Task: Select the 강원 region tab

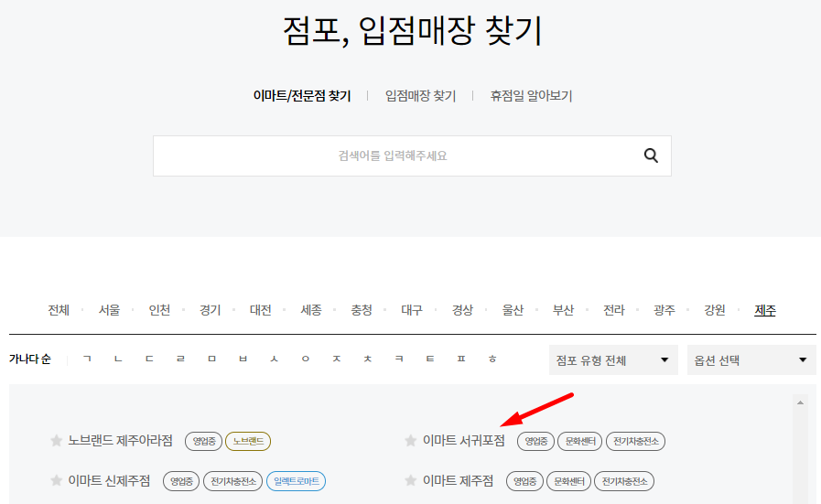Action: (715, 310)
